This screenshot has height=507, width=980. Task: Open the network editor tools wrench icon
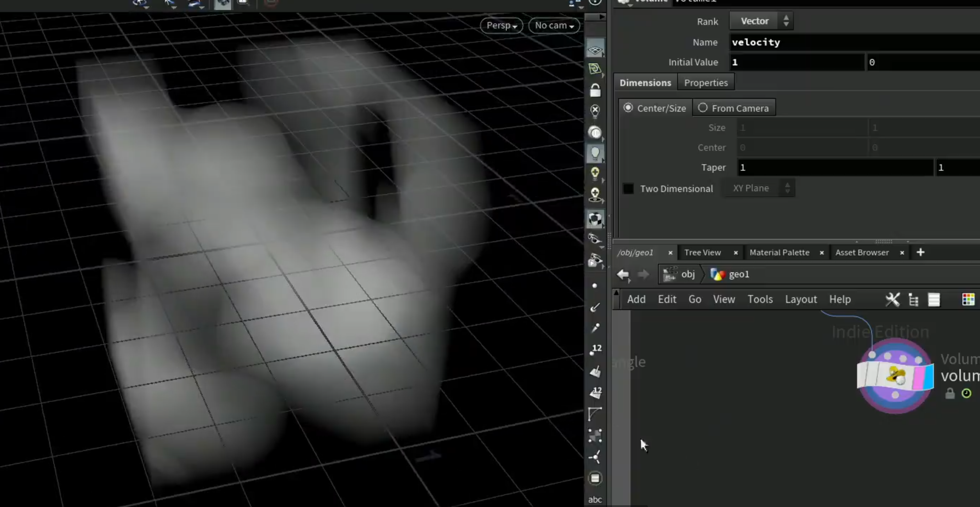point(892,300)
